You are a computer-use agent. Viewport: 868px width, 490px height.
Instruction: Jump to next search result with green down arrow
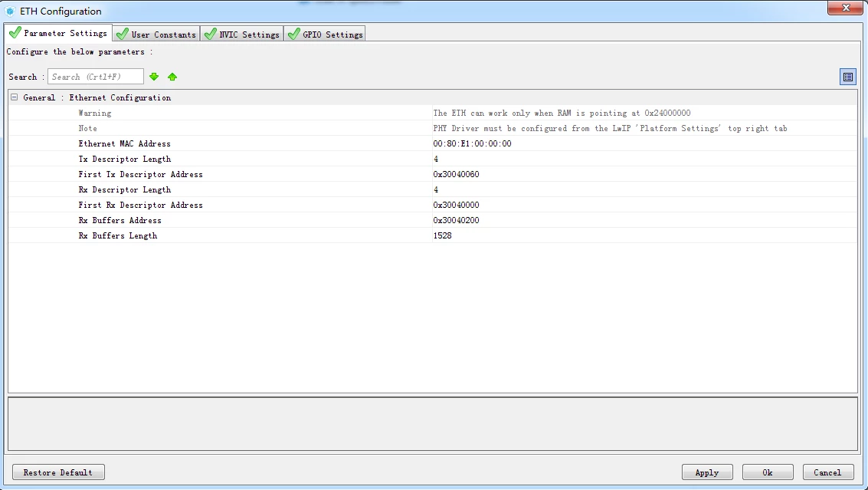pos(154,77)
